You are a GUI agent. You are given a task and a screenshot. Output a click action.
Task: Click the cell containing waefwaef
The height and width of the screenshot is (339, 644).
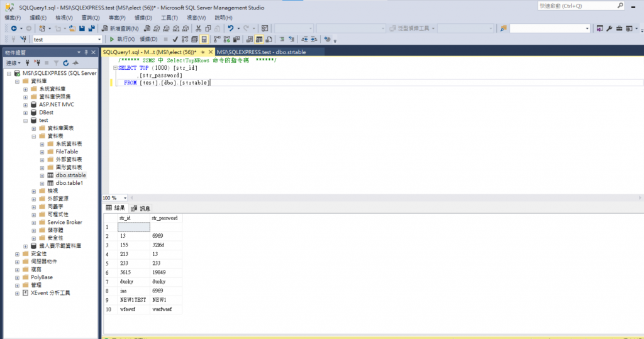(166, 309)
